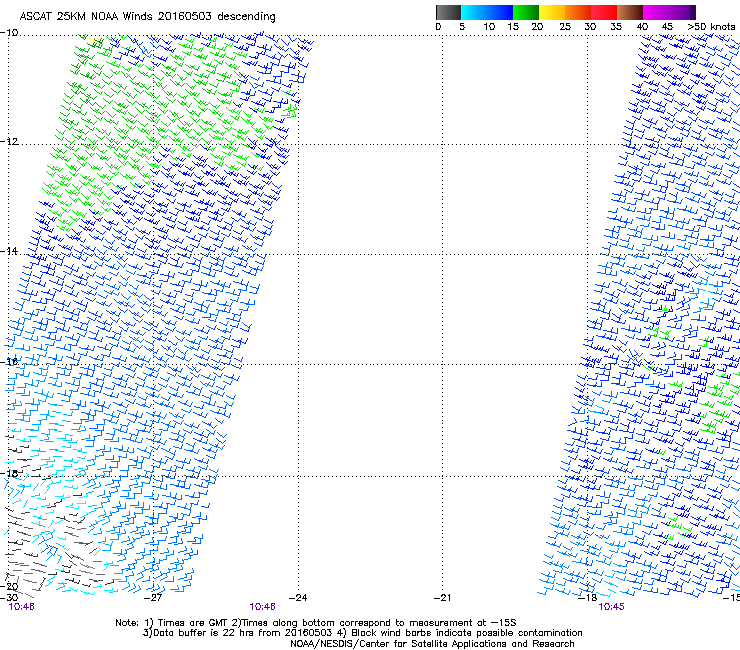Click the brown 35-40 knots legend swatch

click(x=630, y=12)
